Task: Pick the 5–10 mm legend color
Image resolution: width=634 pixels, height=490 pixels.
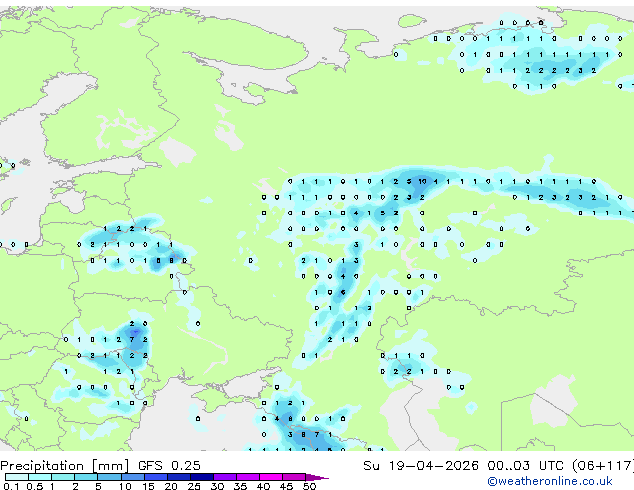Action: pos(109,477)
